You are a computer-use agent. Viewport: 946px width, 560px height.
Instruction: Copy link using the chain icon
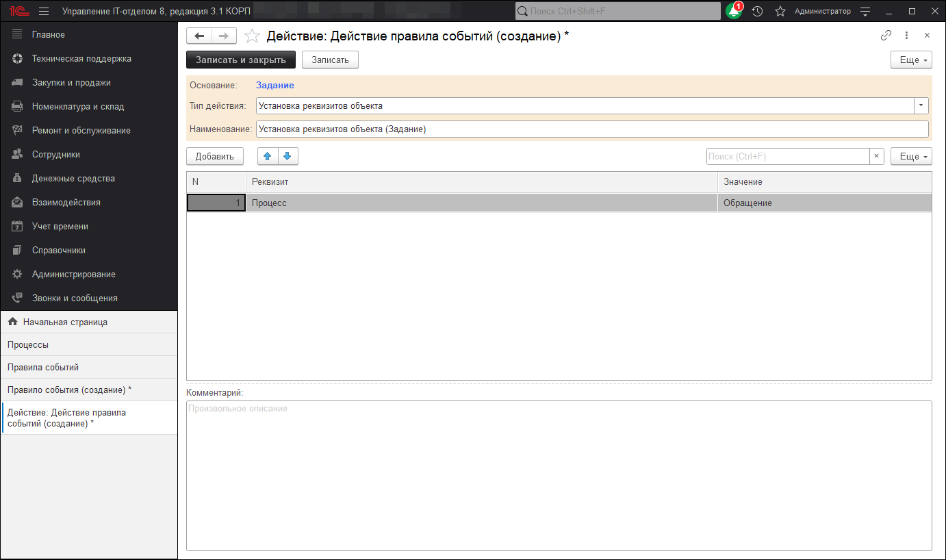point(886,36)
